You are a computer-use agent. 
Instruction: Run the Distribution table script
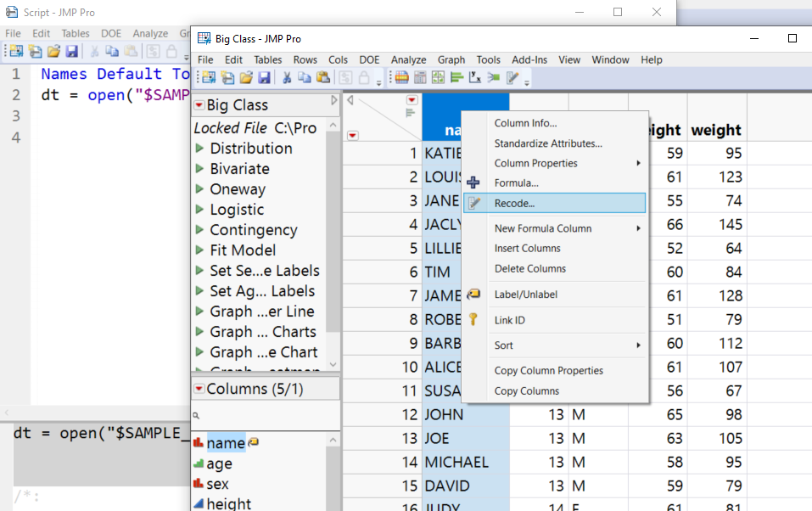point(199,149)
